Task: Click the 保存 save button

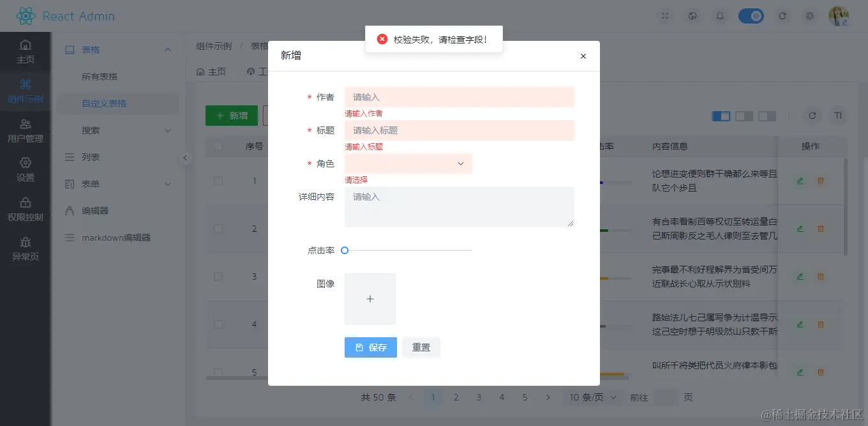Action: point(370,347)
